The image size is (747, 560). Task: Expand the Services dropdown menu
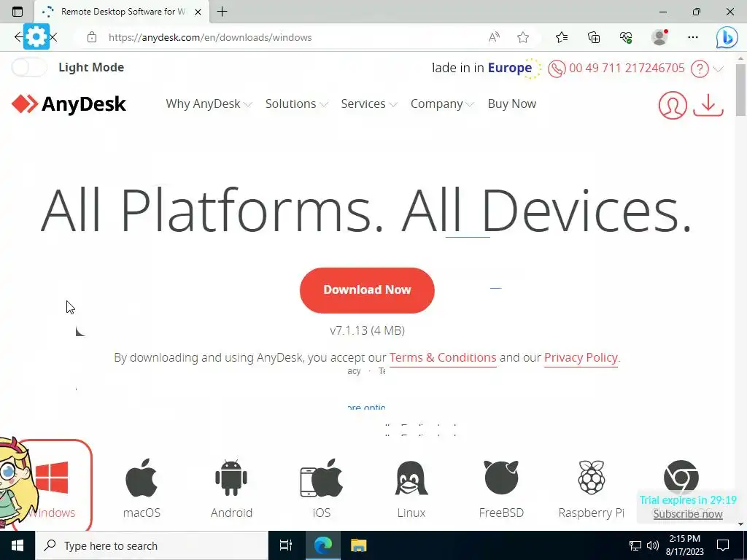click(x=368, y=104)
